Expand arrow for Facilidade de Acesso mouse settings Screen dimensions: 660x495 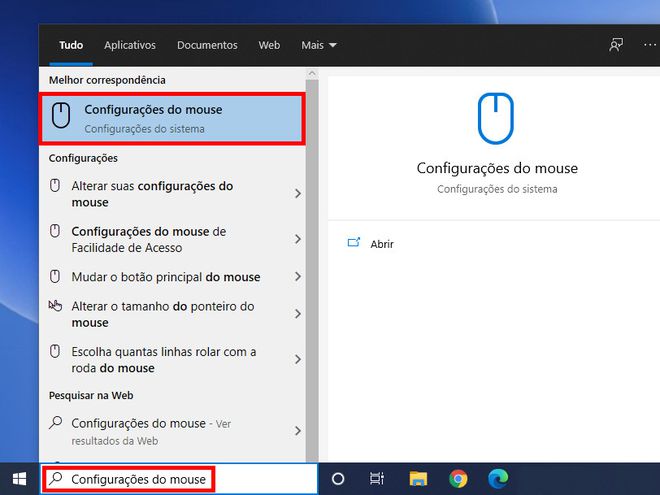point(298,239)
